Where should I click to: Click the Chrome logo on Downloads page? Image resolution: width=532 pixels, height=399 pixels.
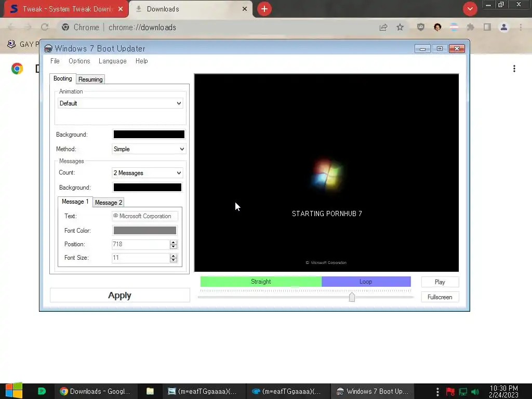pyautogui.click(x=17, y=69)
